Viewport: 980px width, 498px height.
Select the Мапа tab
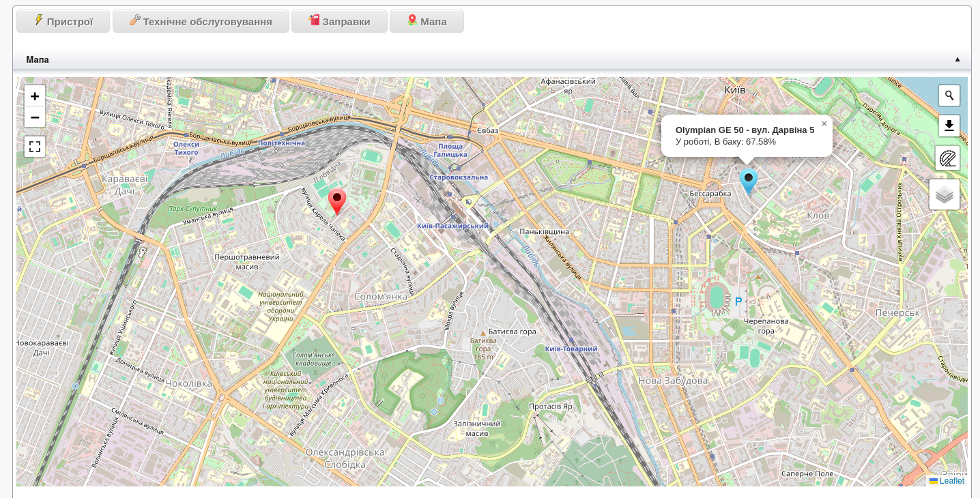pyautogui.click(x=427, y=21)
